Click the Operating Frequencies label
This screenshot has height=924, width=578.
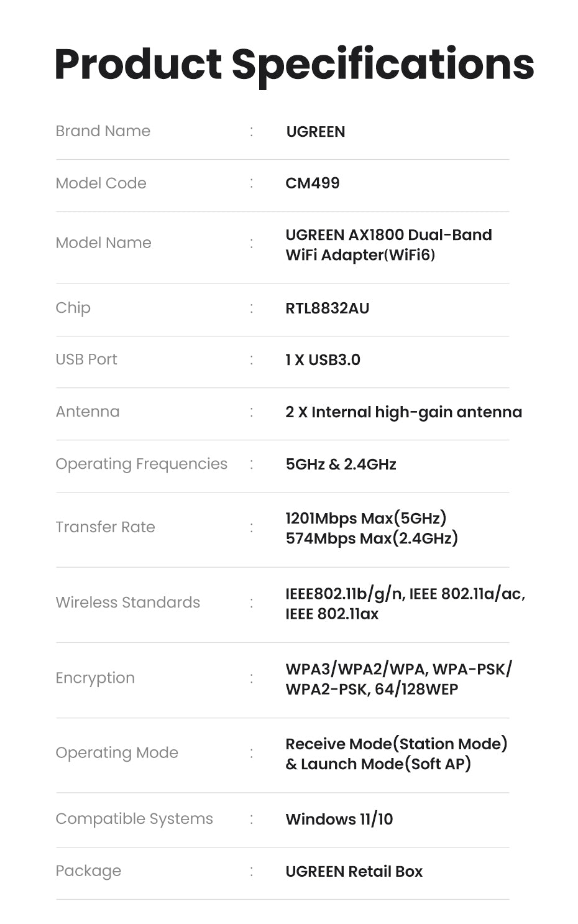pyautogui.click(x=141, y=464)
